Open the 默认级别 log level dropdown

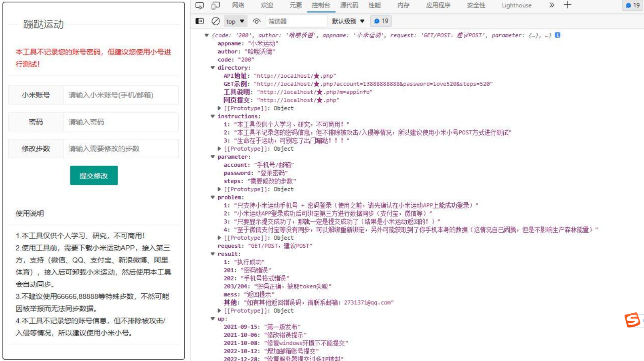[348, 21]
